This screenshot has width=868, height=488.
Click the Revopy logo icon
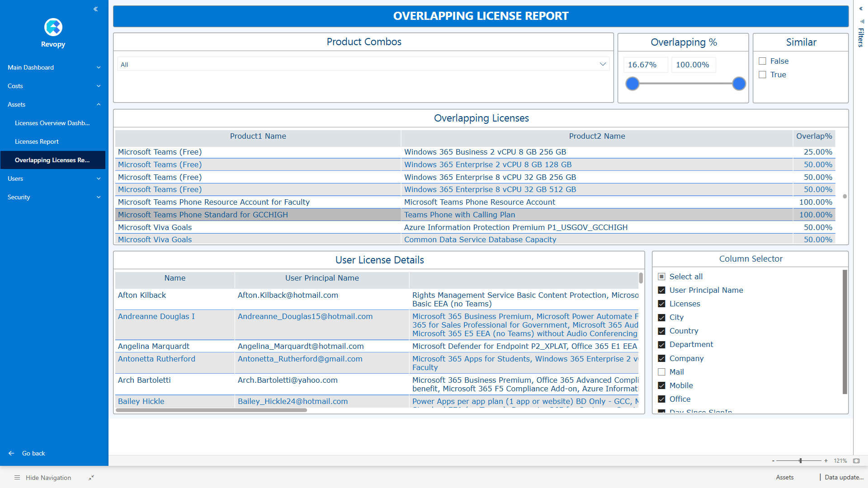pyautogui.click(x=53, y=27)
